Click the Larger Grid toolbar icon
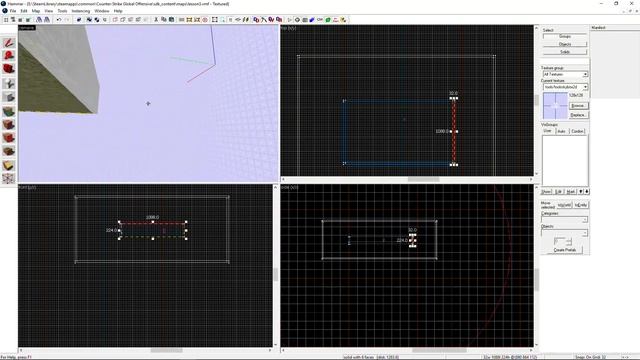 (x=28, y=20)
